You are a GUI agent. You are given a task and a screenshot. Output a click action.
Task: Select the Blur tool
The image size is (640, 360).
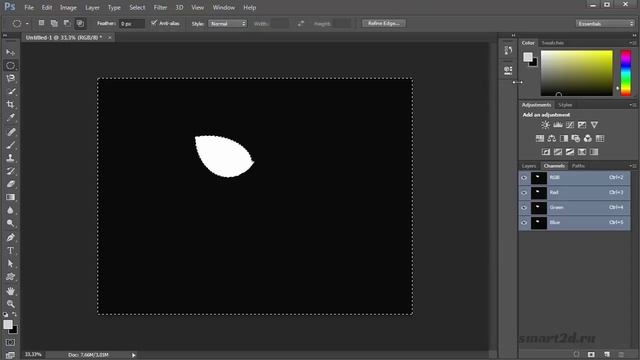[11, 210]
